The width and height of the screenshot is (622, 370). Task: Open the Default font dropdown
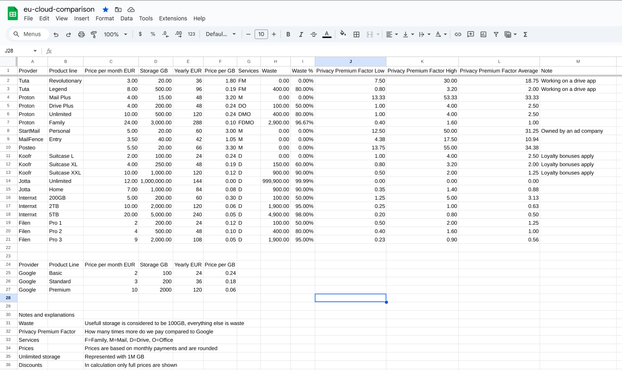click(221, 35)
